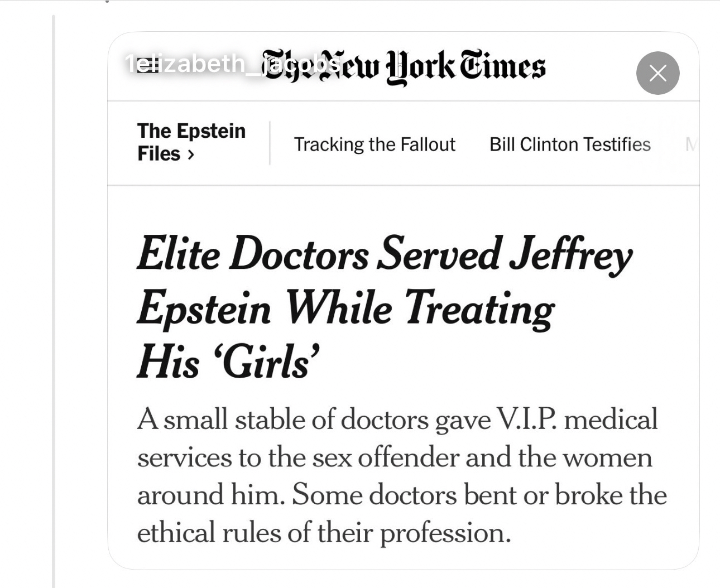The height and width of the screenshot is (588, 720).
Task: Close the article preview with the X button
Action: click(657, 73)
